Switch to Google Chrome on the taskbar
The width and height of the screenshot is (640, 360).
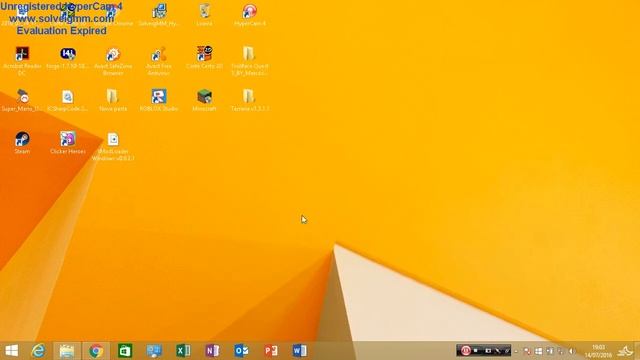[96, 351]
